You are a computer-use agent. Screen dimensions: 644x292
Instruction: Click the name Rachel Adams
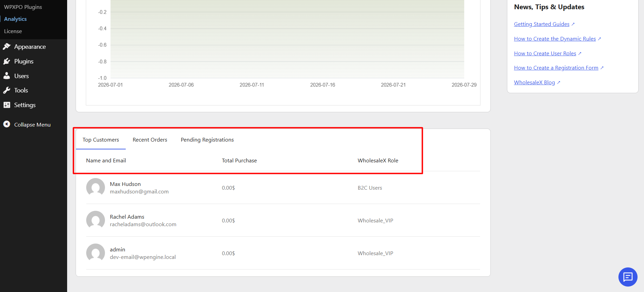coord(127,217)
